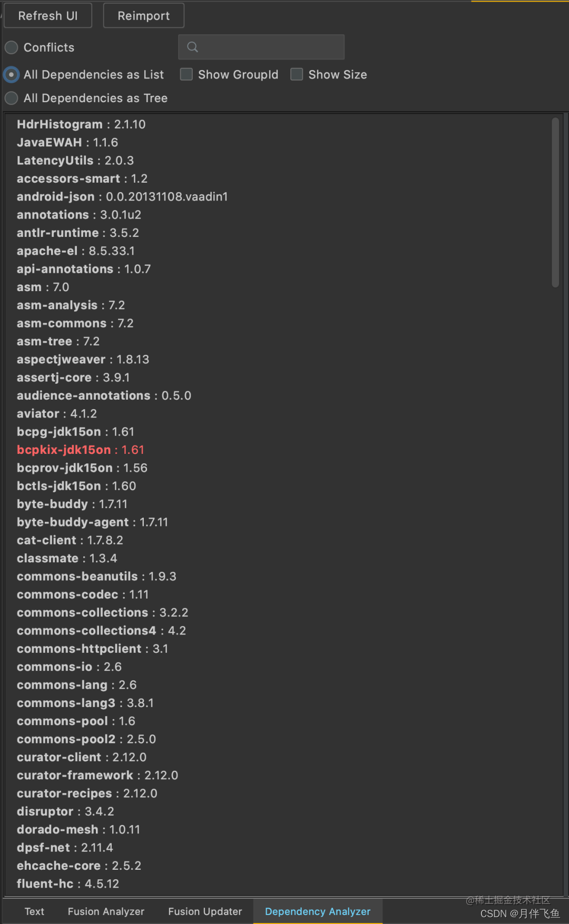Image resolution: width=569 pixels, height=924 pixels.
Task: Select All Dependencies as Tree option
Action: coord(11,98)
